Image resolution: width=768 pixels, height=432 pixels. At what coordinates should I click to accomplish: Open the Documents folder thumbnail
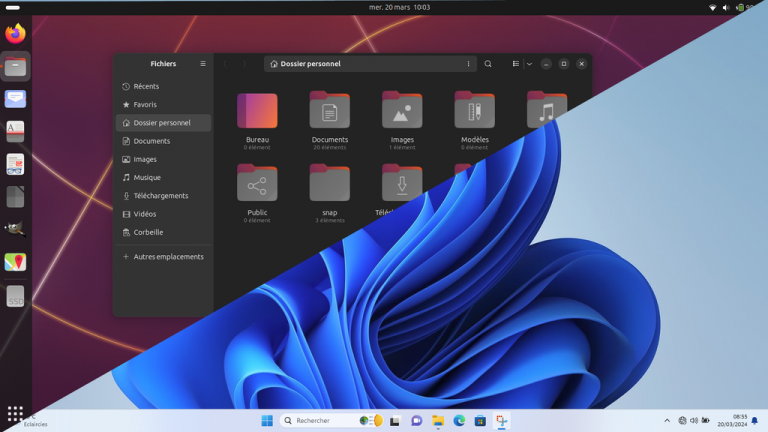329,110
